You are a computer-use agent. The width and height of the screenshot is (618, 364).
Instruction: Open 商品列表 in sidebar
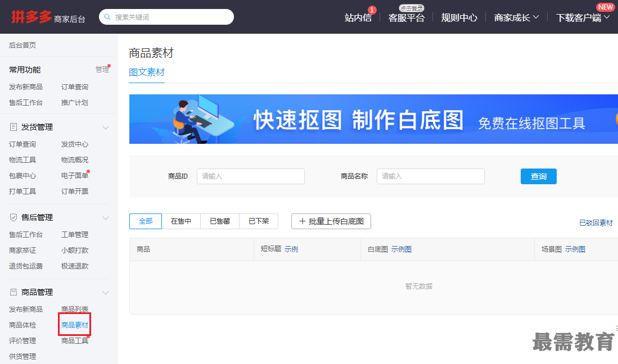74,310
